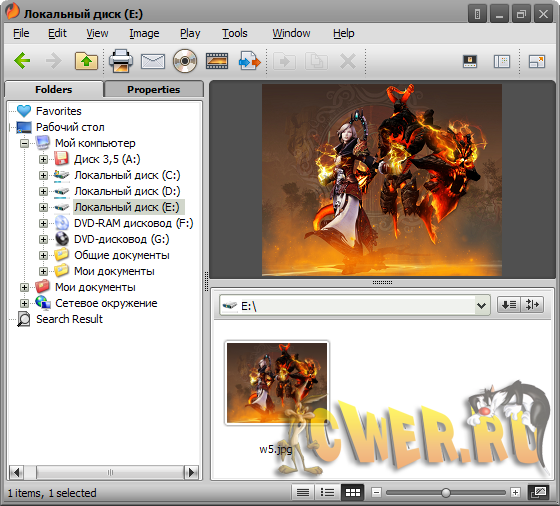The width and height of the screenshot is (560, 506).
Task: Open the batch convert tool icon
Action: point(250,61)
